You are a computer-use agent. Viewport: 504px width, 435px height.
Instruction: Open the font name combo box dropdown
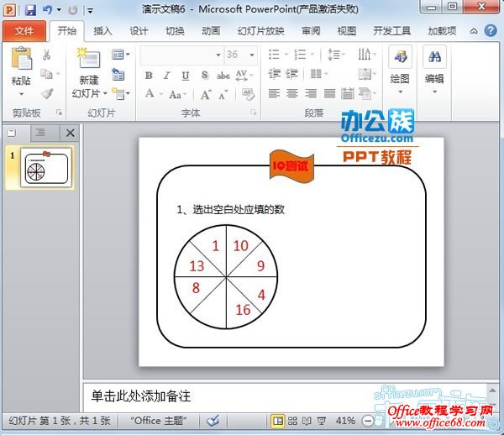(218, 55)
